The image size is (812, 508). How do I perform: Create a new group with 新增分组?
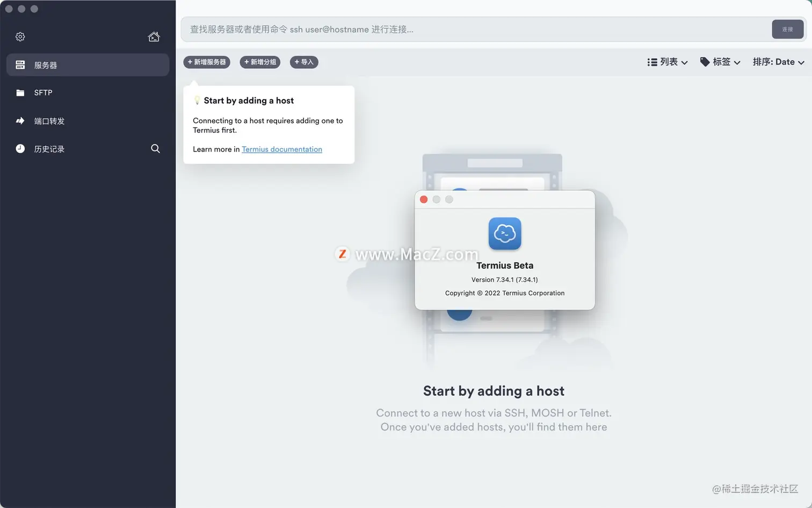pyautogui.click(x=260, y=62)
